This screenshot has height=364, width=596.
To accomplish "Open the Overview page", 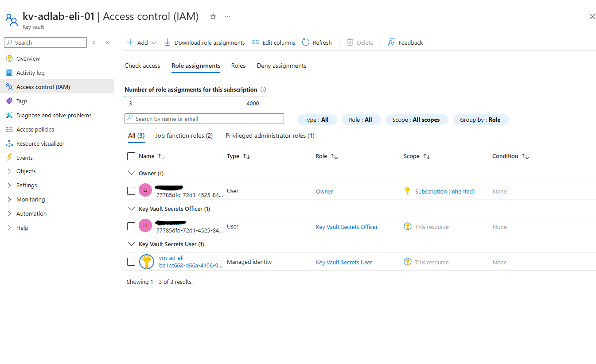I will [28, 58].
